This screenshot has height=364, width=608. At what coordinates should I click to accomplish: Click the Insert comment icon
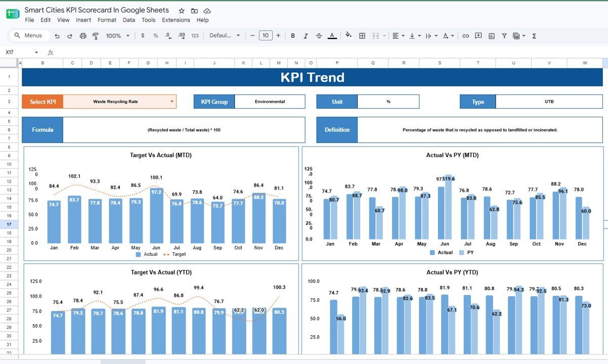pos(479,36)
